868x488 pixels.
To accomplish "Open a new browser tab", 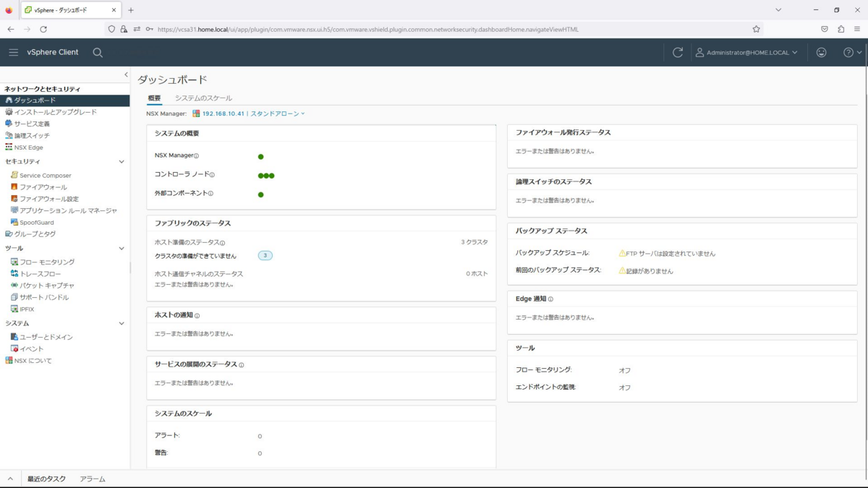I will click(x=131, y=10).
